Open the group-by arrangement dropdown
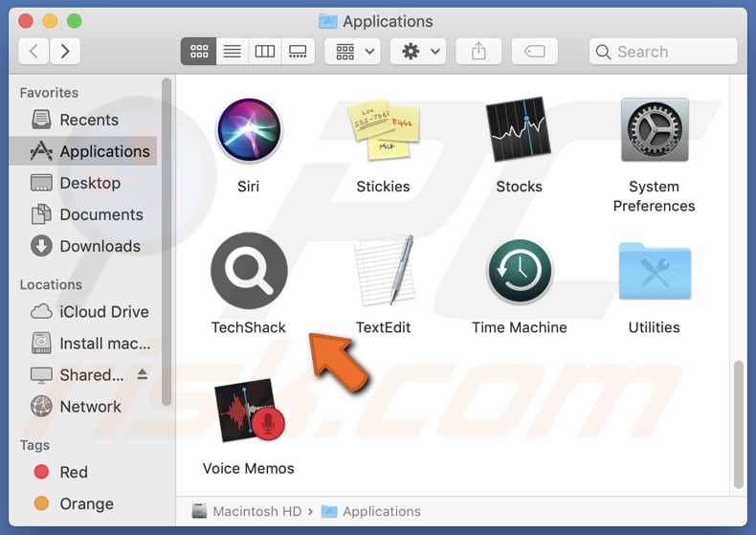This screenshot has width=756, height=535. (352, 51)
